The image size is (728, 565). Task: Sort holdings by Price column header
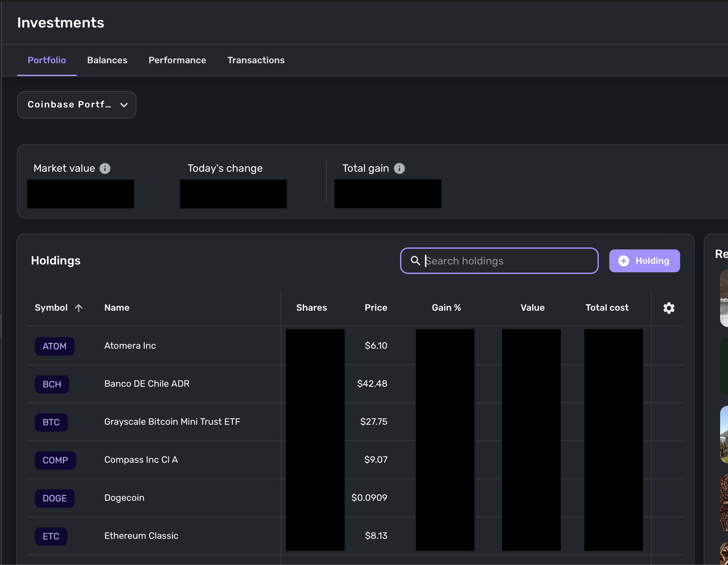376,307
